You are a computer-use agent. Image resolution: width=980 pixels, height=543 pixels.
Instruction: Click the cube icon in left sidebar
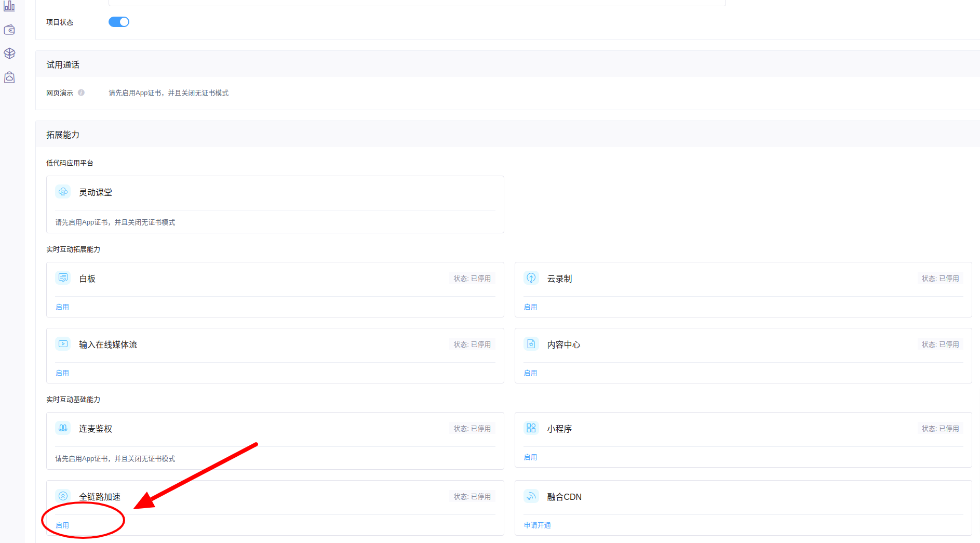pyautogui.click(x=9, y=54)
